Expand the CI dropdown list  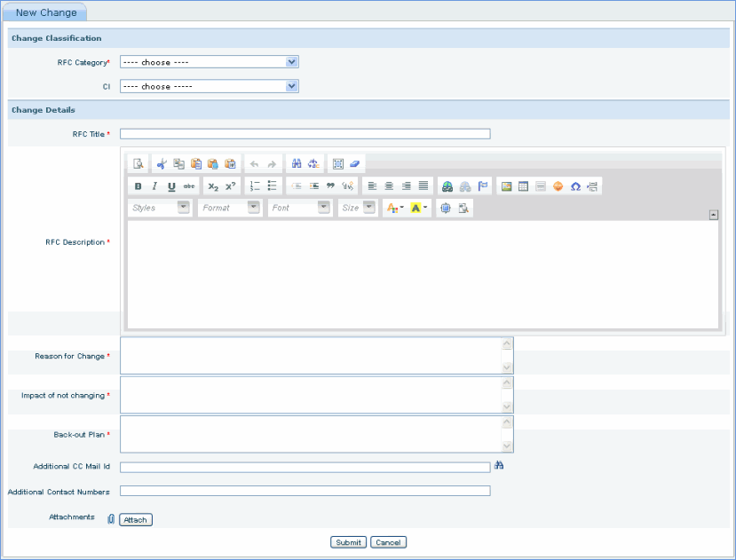click(209, 86)
